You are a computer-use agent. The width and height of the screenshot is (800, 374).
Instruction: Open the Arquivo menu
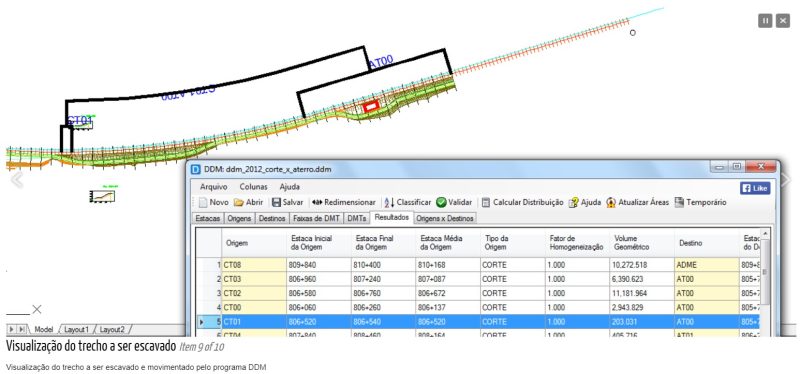point(213,187)
